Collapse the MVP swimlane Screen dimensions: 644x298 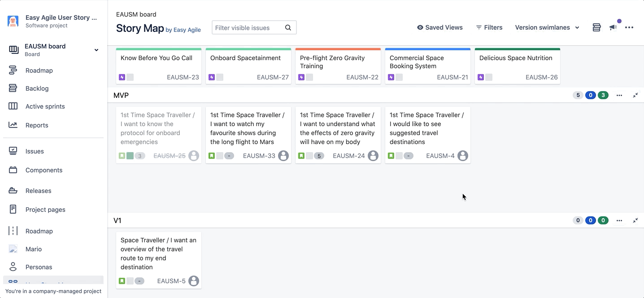pos(635,95)
